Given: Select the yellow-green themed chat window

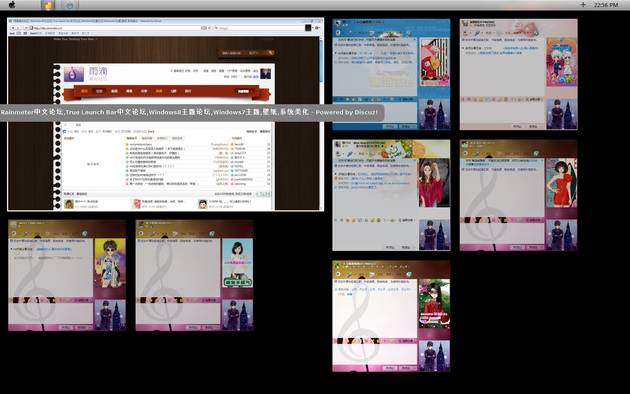Looking at the screenshot, I should click(x=391, y=195).
